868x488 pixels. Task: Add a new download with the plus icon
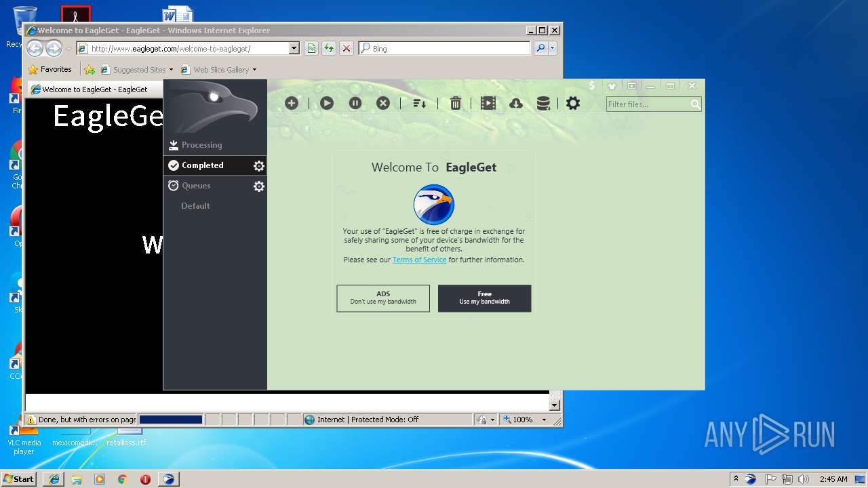pos(292,103)
